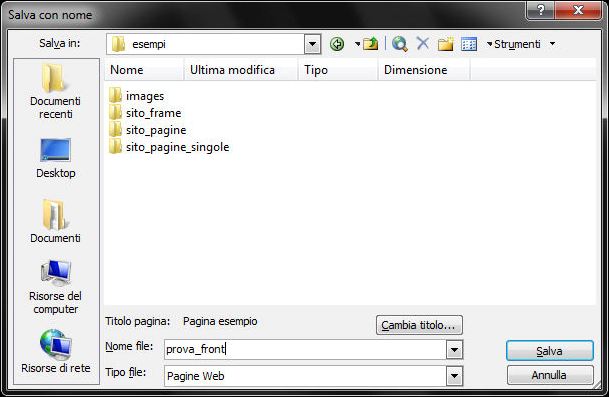Viewport: 609px width, 397px height.
Task: Go up one folder level
Action: pyautogui.click(x=371, y=44)
